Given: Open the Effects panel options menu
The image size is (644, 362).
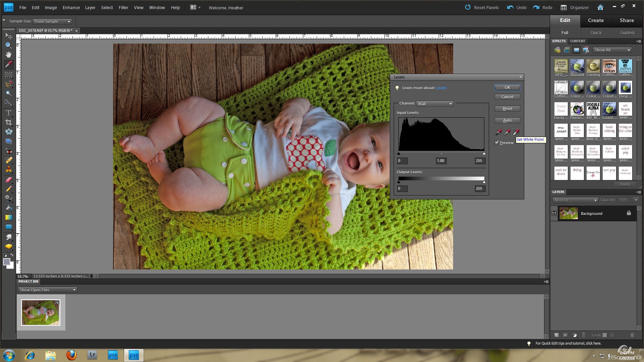Looking at the screenshot, I should tap(639, 41).
